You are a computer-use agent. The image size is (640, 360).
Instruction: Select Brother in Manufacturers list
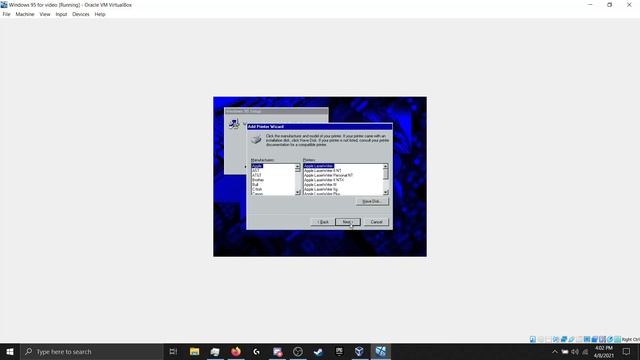point(258,180)
